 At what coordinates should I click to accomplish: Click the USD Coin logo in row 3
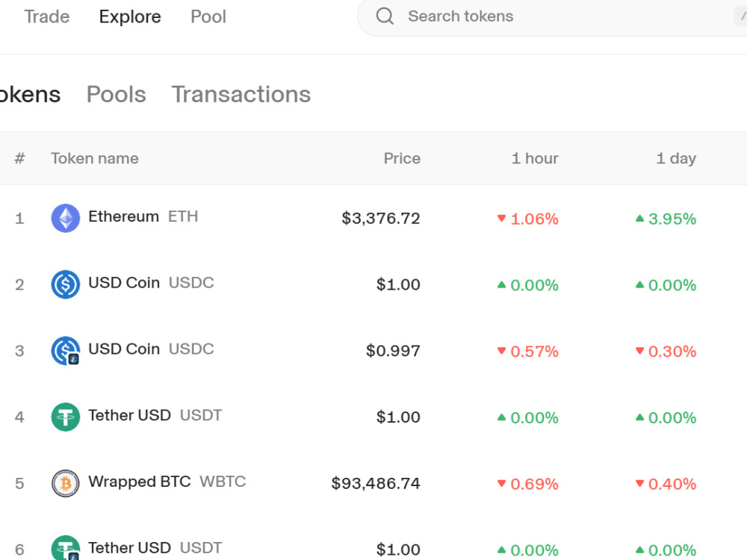point(65,350)
